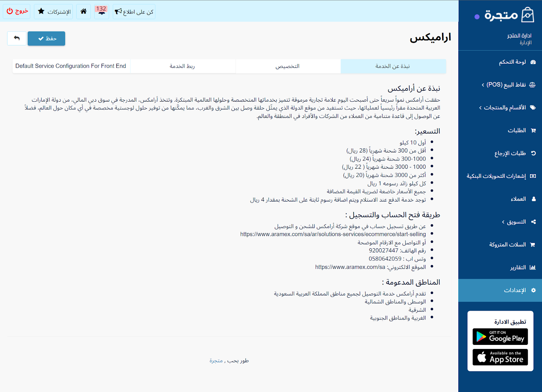Expand the نقاط البيع (POS) submenu chevron
This screenshot has width=542, height=392.
tap(483, 85)
